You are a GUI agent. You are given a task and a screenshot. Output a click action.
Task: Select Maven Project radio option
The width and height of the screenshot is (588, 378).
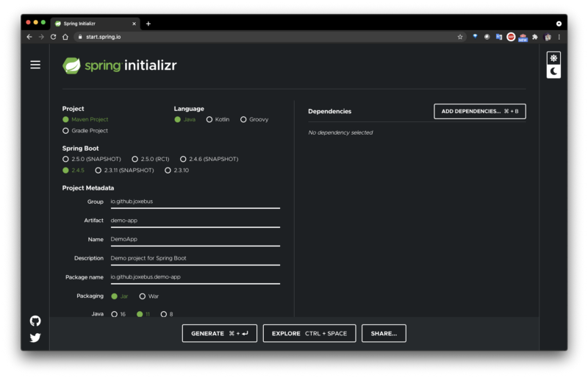pyautogui.click(x=85, y=119)
